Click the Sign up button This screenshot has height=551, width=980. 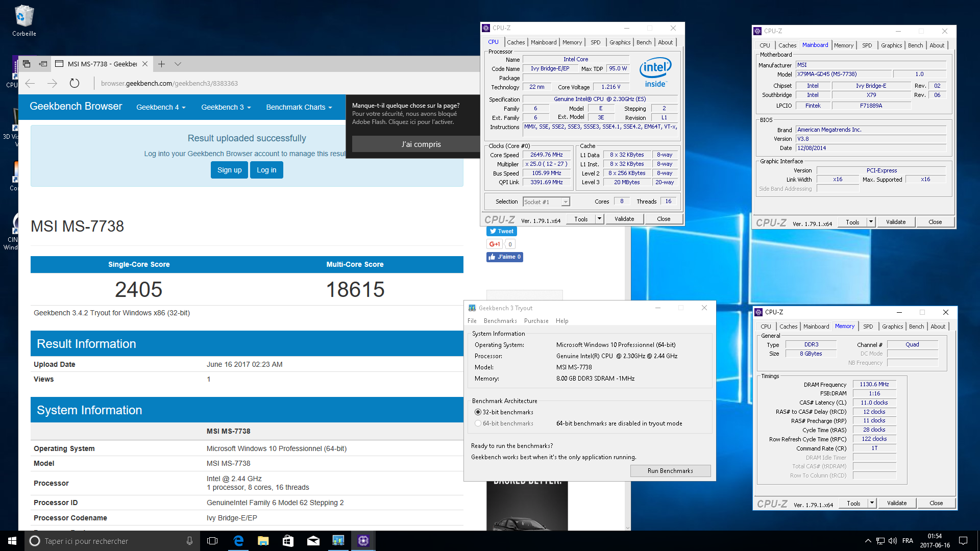pyautogui.click(x=230, y=170)
